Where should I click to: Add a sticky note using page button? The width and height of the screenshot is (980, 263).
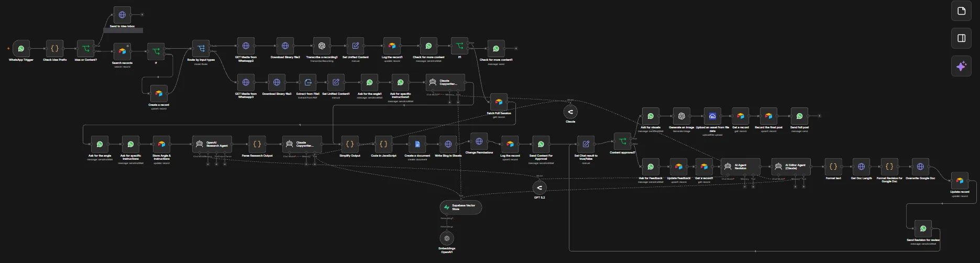point(961,11)
